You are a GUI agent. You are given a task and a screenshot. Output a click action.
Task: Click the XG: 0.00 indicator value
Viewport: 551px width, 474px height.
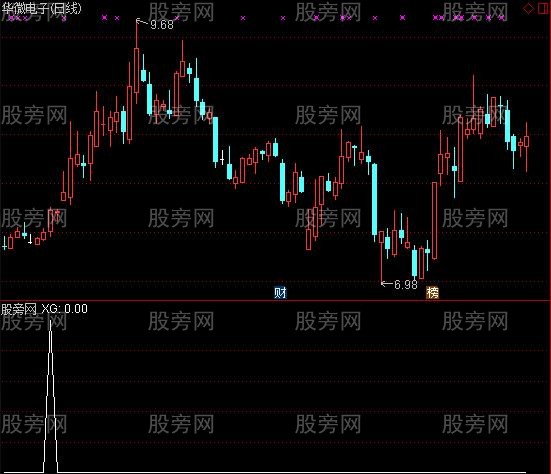coord(64,309)
